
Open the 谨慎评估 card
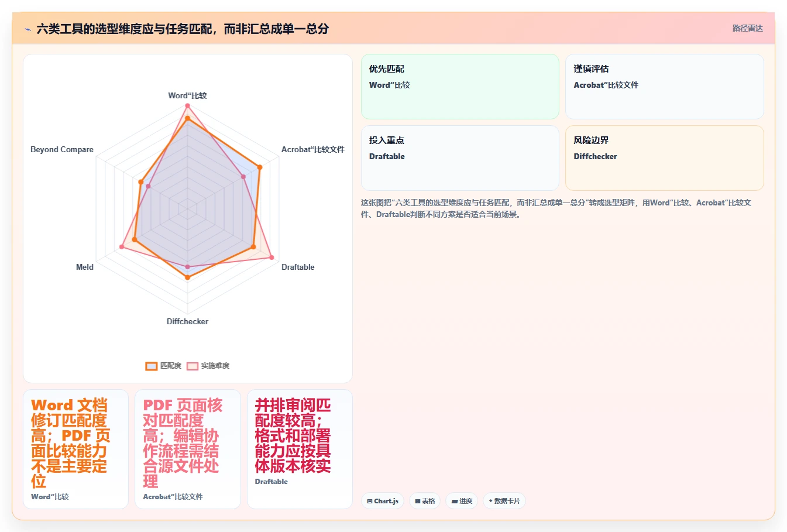click(665, 87)
